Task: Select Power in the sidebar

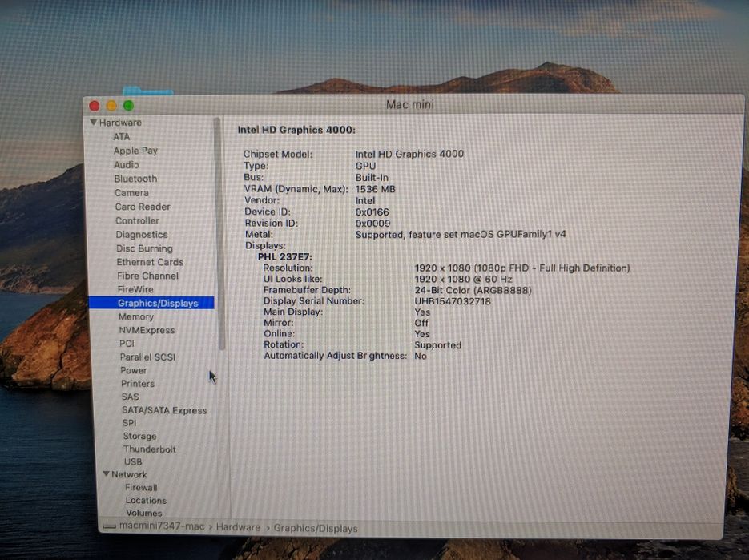Action: tap(134, 370)
